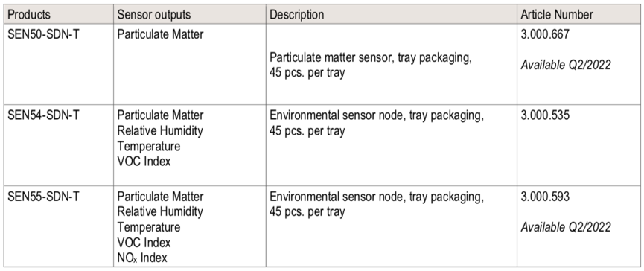Click Available Q2/2022 in SEN55 row
The width and height of the screenshot is (644, 271).
[x=566, y=227]
